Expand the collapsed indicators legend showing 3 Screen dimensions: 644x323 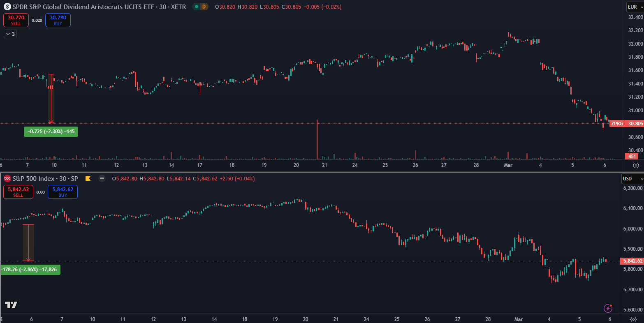pyautogui.click(x=10, y=34)
